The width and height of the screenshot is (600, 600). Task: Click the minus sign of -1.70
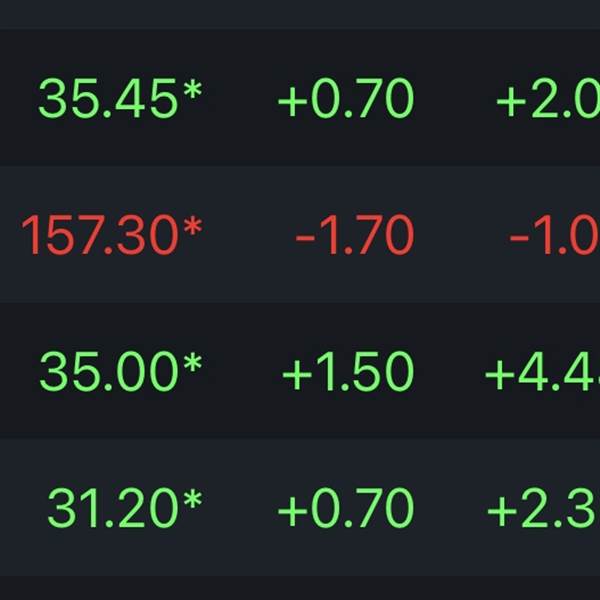(x=305, y=238)
